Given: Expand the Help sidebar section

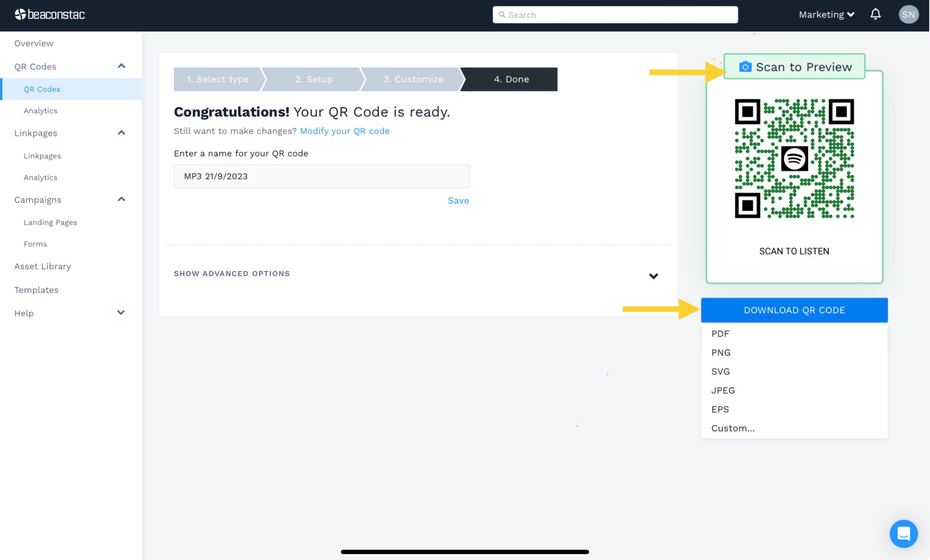Looking at the screenshot, I should (x=120, y=312).
